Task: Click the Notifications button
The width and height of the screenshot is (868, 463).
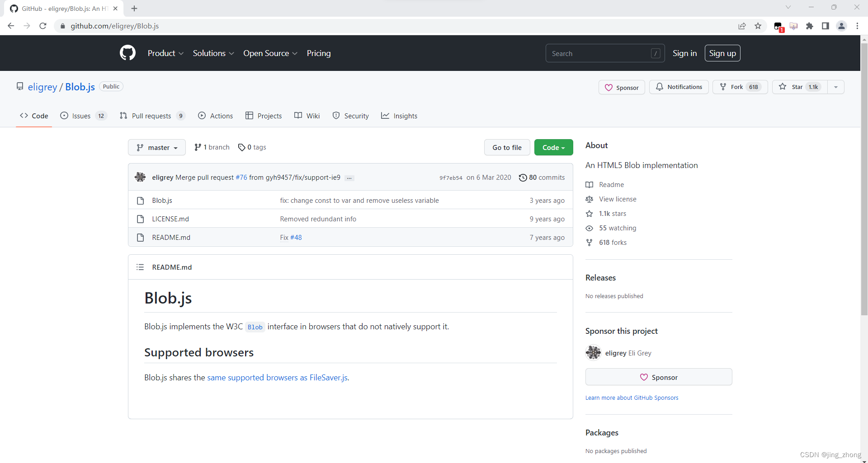Action: tap(679, 87)
